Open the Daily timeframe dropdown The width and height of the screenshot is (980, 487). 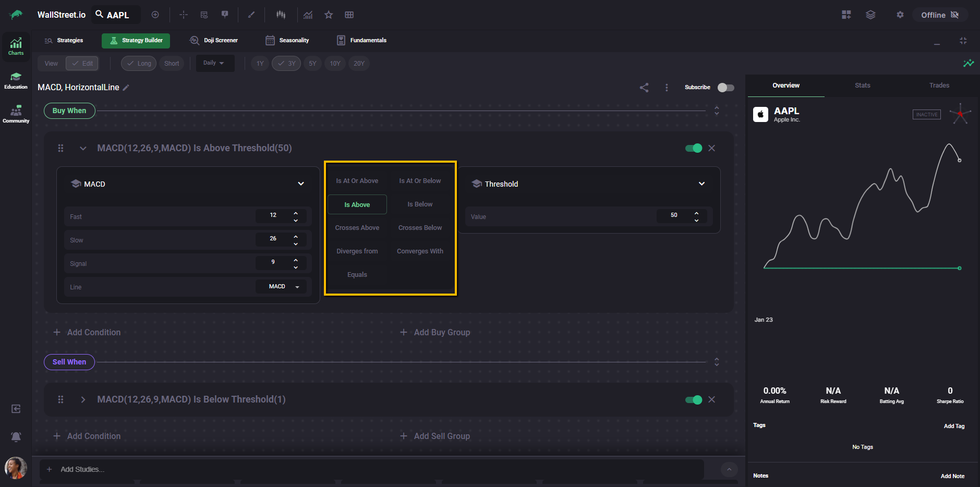pos(214,63)
